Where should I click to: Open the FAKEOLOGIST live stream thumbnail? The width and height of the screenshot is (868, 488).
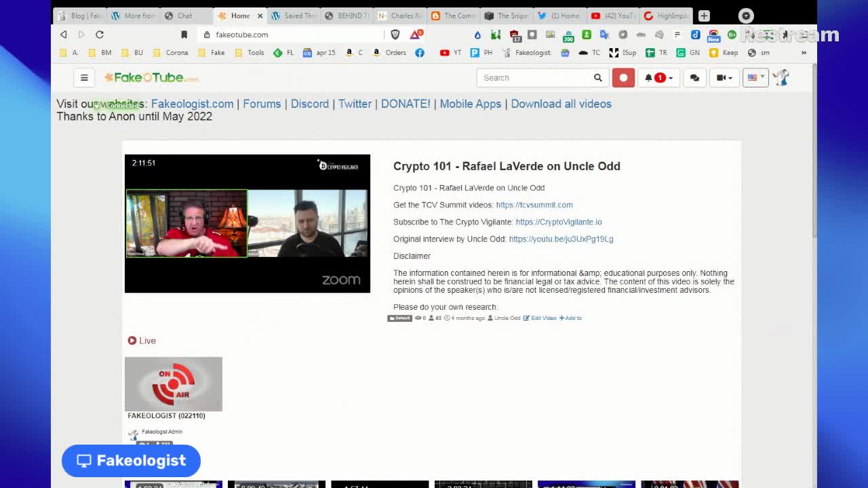(x=174, y=384)
